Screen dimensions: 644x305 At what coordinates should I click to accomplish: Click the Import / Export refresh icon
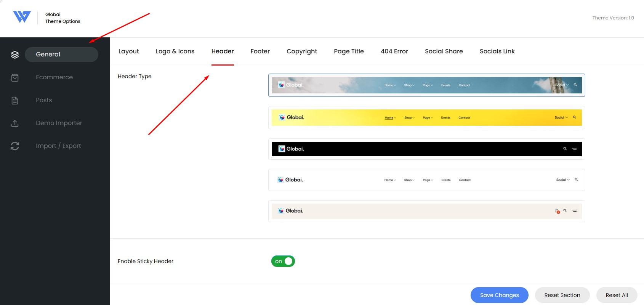[15, 146]
